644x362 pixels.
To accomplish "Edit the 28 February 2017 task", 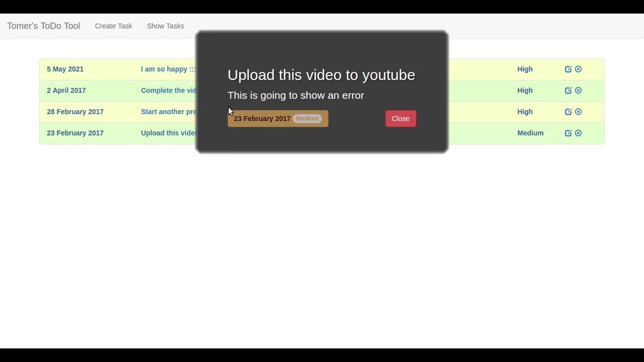I will pyautogui.click(x=568, y=112).
